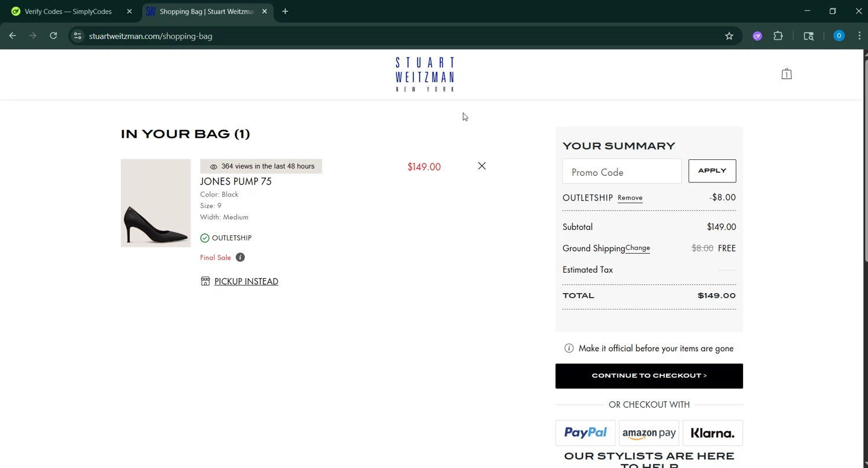
Task: Restore down the Chrome window
Action: coord(833,11)
